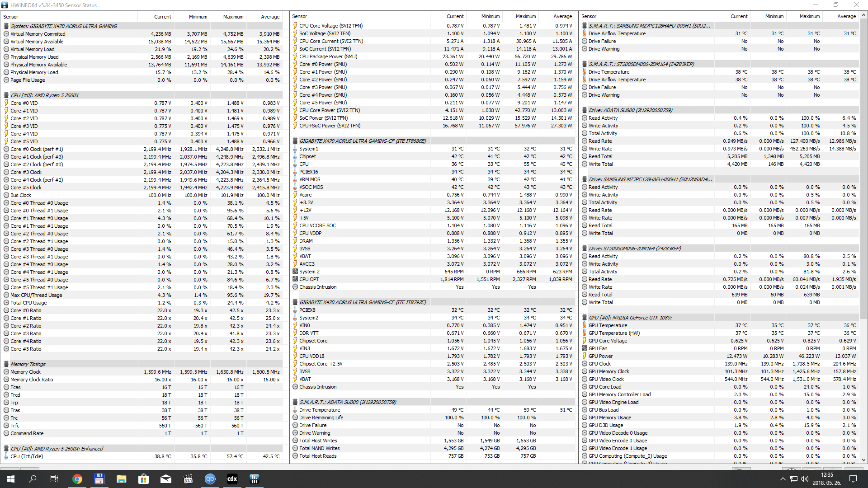Click the lightning icon beside Core #0 VID

tap(6, 103)
